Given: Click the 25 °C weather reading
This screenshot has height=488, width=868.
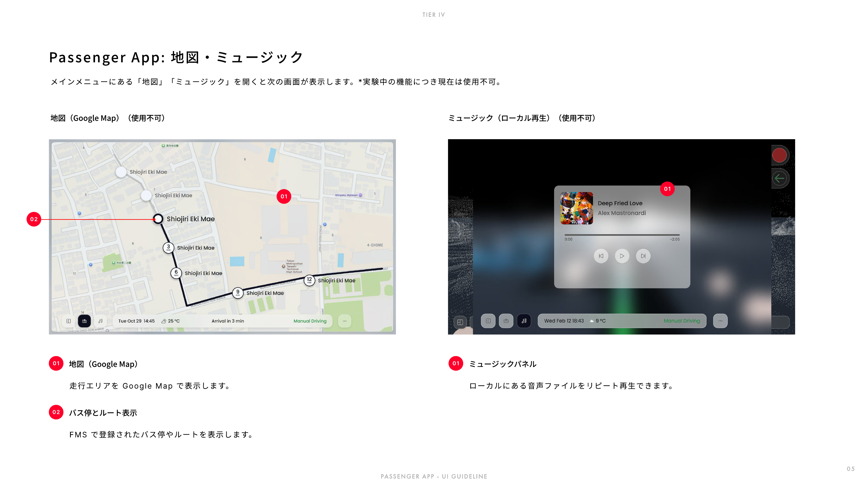Looking at the screenshot, I should [171, 321].
